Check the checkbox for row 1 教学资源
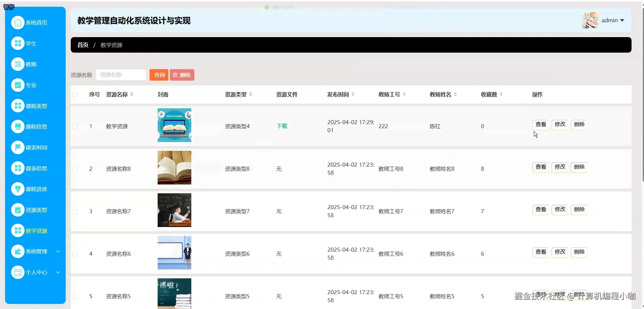644x309 pixels. (x=75, y=127)
